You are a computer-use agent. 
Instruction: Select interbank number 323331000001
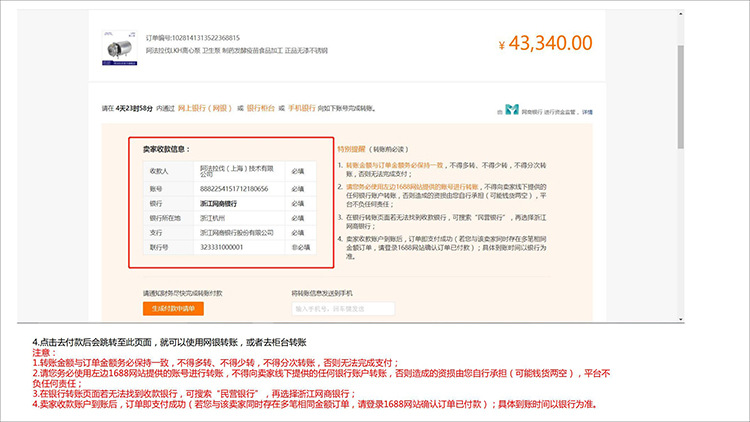[x=221, y=247]
